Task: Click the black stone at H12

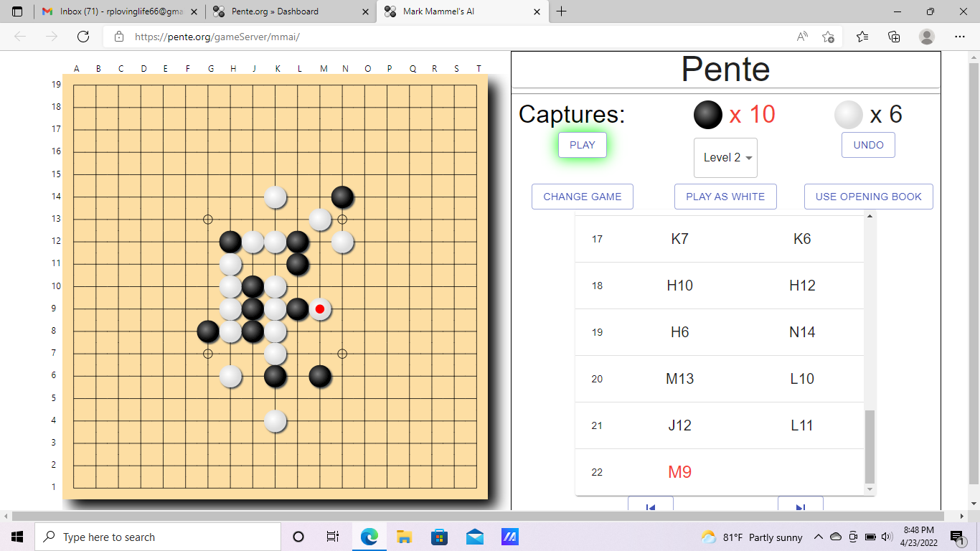Action: coord(230,242)
